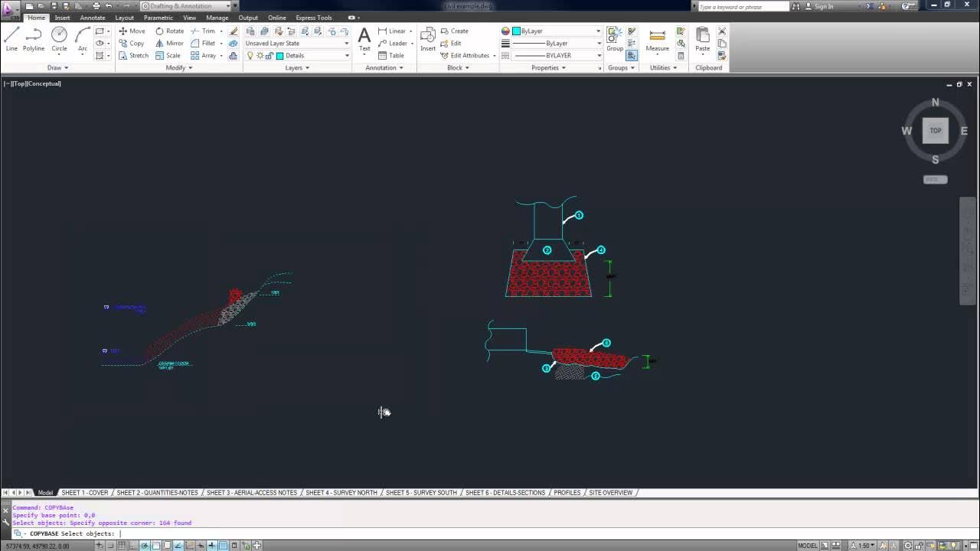Toggle the Details layer lock icon

coord(270,56)
